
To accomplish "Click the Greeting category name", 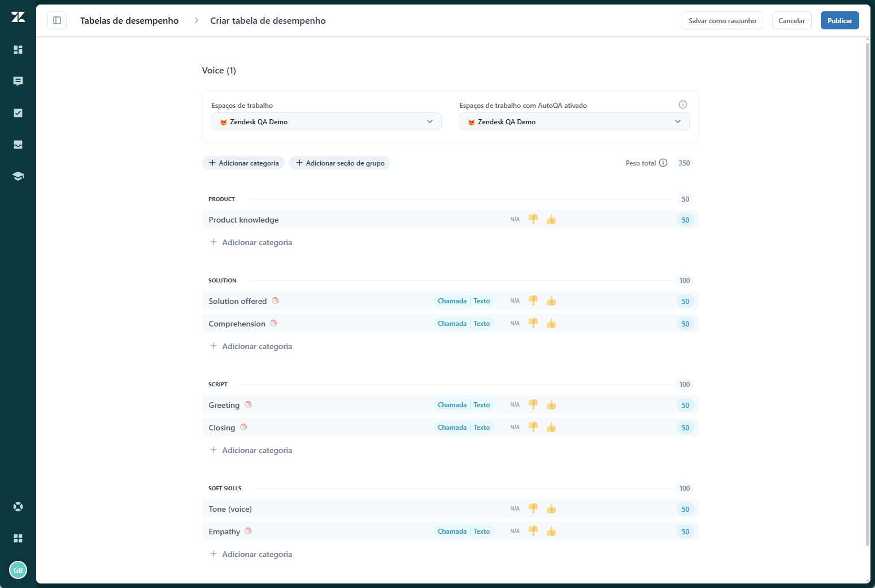I will click(x=224, y=405).
